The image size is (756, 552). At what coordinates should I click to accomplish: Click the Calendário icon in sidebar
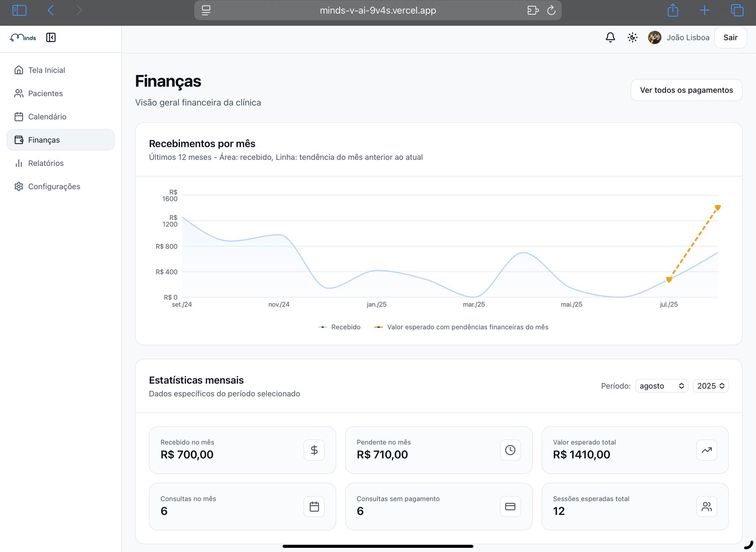tap(19, 117)
